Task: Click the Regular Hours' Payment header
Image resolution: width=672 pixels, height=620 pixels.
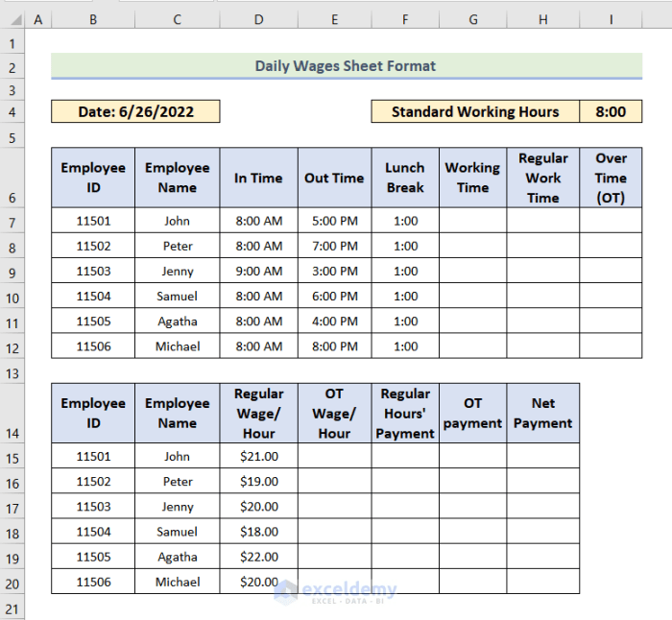Action: point(405,414)
